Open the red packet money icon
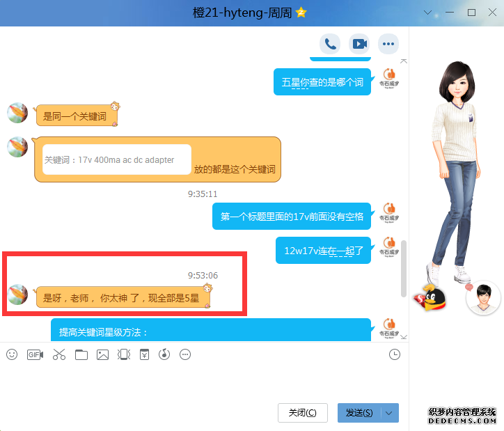This screenshot has width=504, height=431. pos(144,354)
